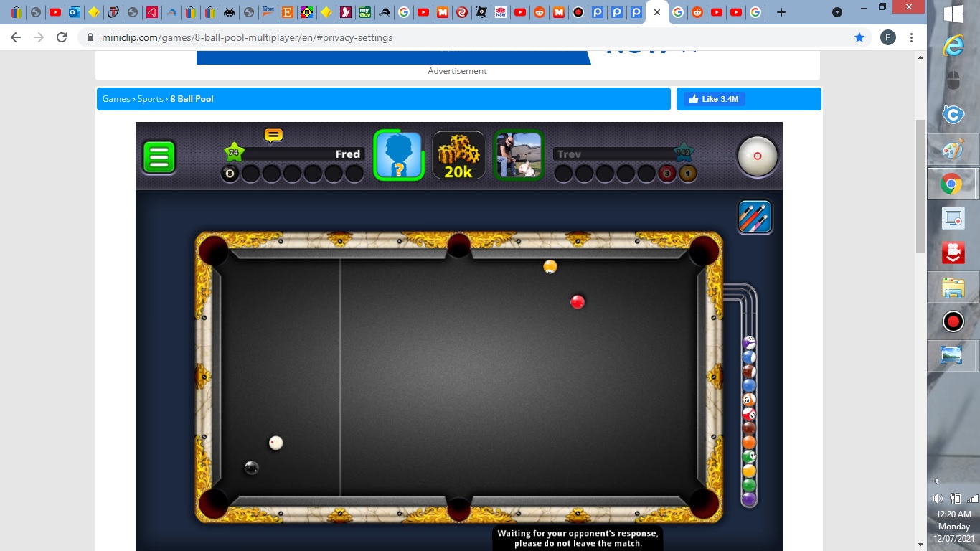Close the current active tab

[x=657, y=12]
